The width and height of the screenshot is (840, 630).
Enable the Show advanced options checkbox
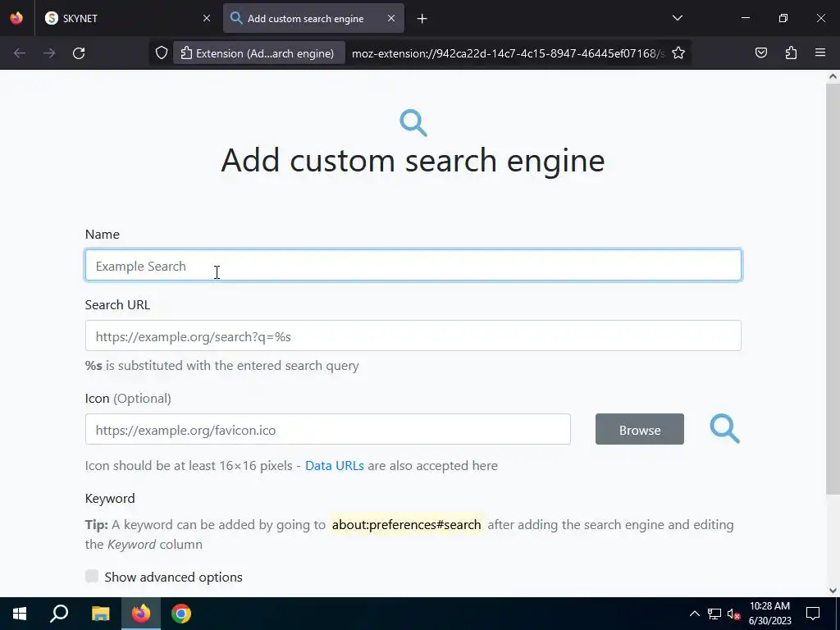tap(92, 577)
